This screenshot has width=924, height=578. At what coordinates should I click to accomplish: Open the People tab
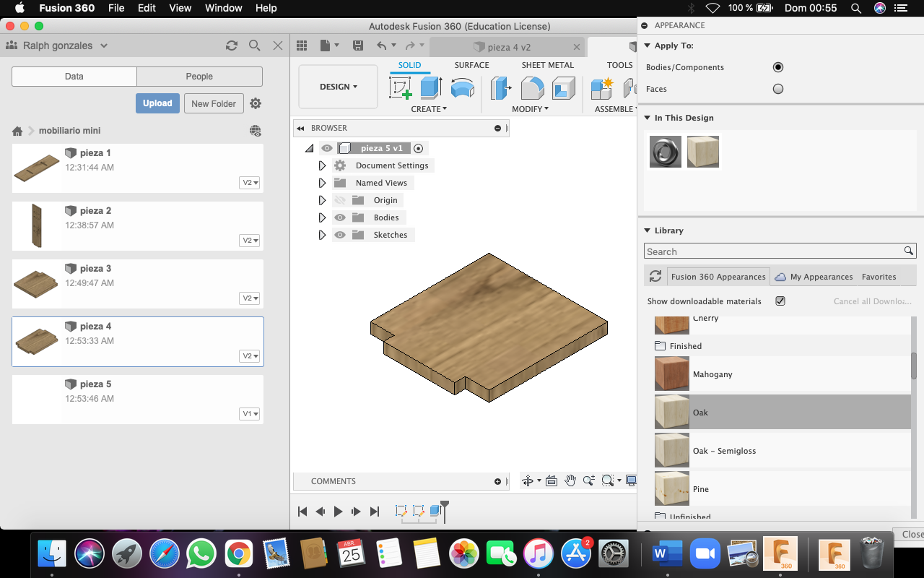click(199, 77)
